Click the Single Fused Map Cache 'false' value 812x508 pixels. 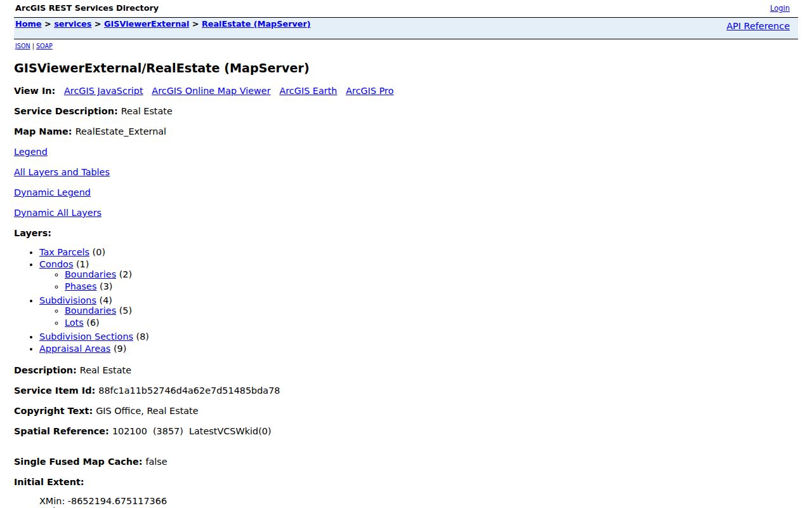156,462
